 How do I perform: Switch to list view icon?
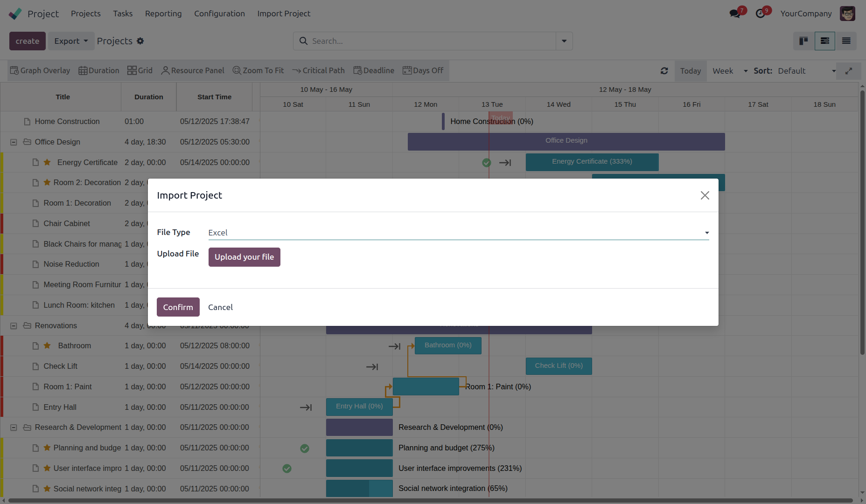point(846,41)
